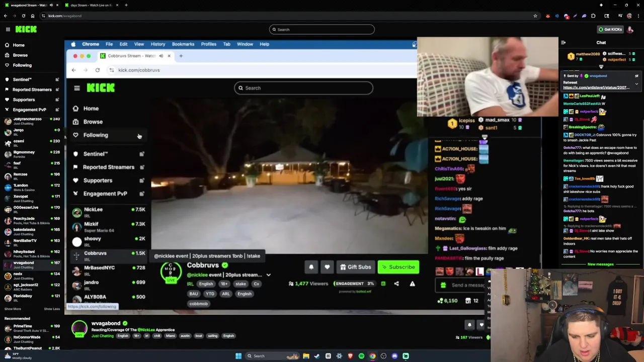Toggle follow heart in streamed Cobbruvs page
Screen dimensions: 644x362
(x=327, y=267)
